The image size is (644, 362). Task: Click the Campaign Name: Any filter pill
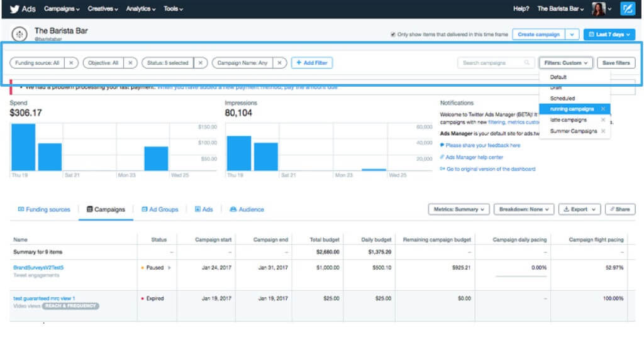pyautogui.click(x=242, y=63)
